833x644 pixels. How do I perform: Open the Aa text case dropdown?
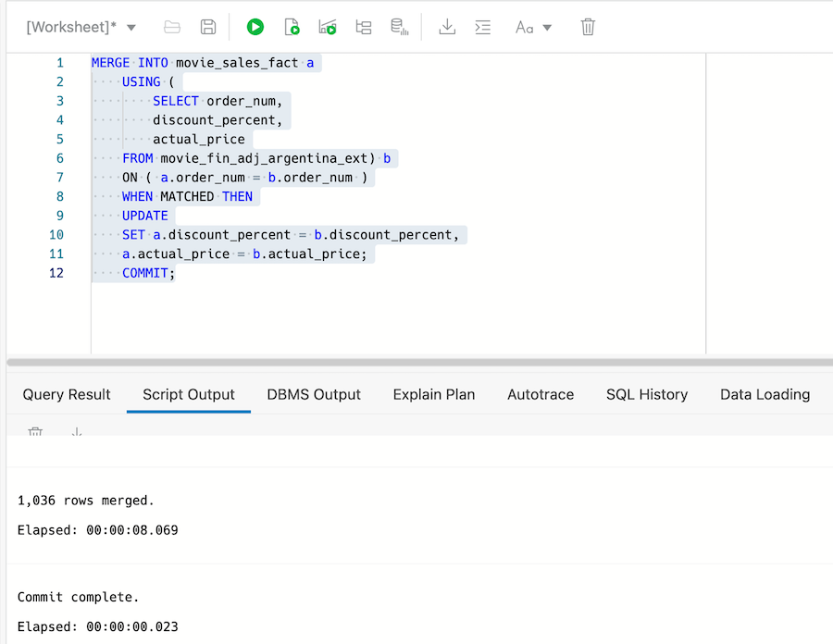533,27
